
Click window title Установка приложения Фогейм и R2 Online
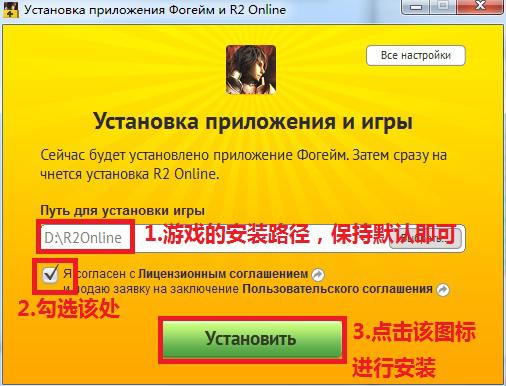pos(155,10)
